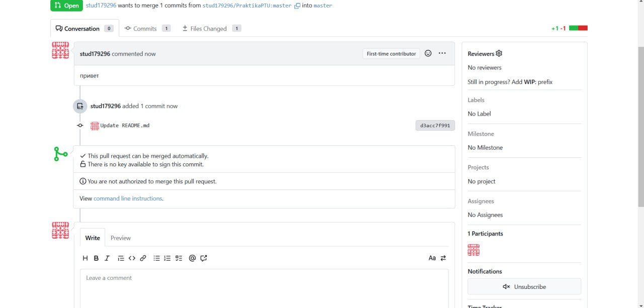This screenshot has height=308, width=644.
Task: Insert a numbered list
Action: tap(168, 258)
